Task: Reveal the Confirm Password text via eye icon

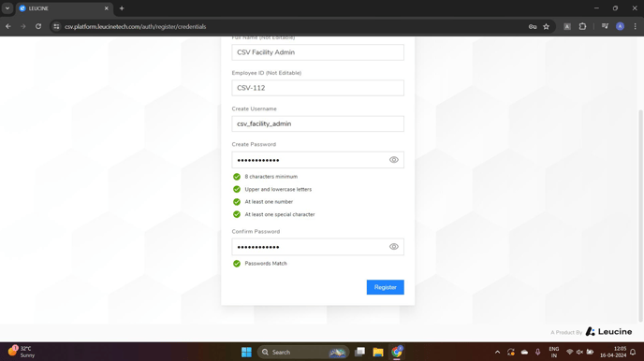Action: coord(393,247)
